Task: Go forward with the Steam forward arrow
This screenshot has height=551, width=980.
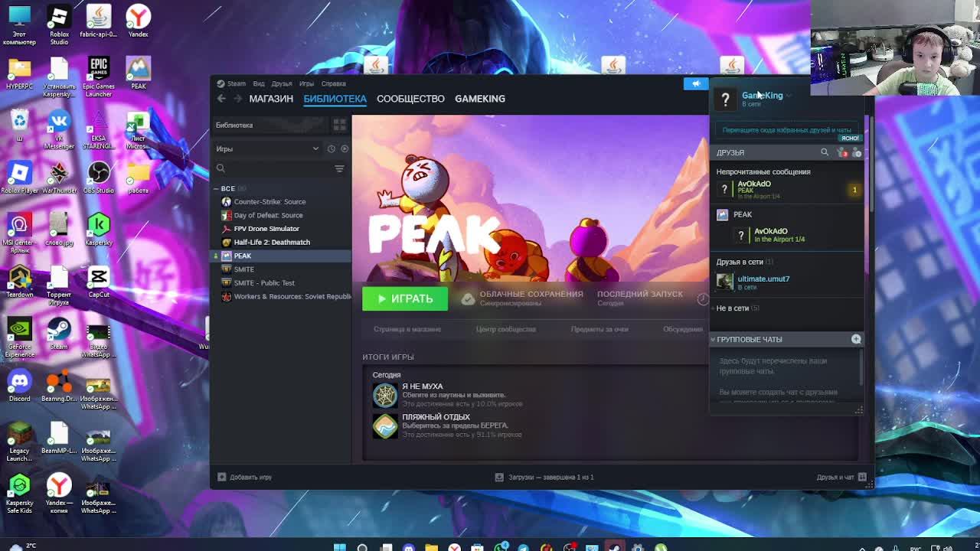Action: [x=237, y=99]
